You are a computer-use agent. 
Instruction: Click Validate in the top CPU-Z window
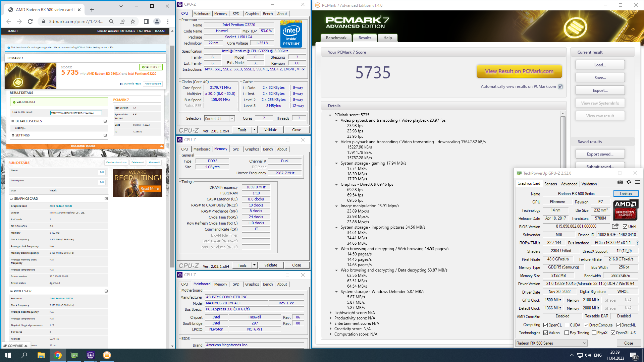[x=271, y=130]
